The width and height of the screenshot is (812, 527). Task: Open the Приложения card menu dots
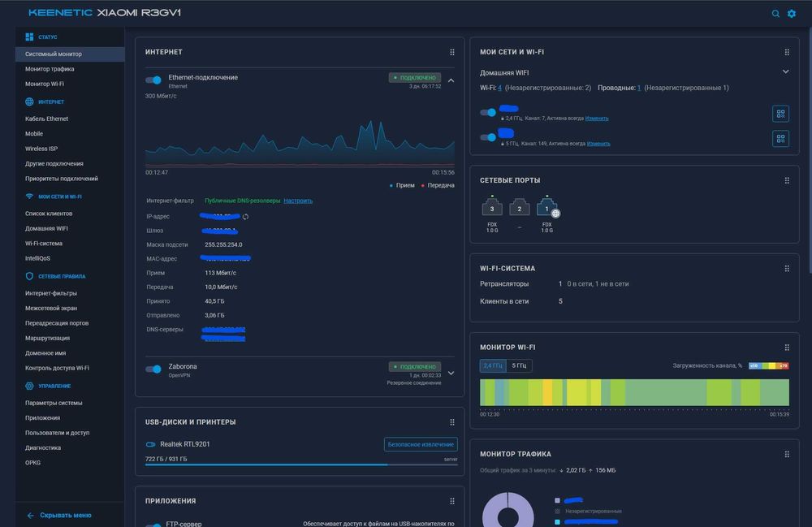(x=452, y=501)
